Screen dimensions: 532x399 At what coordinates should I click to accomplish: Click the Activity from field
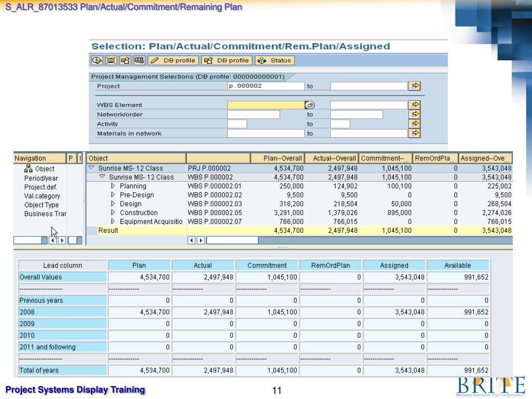pos(237,124)
